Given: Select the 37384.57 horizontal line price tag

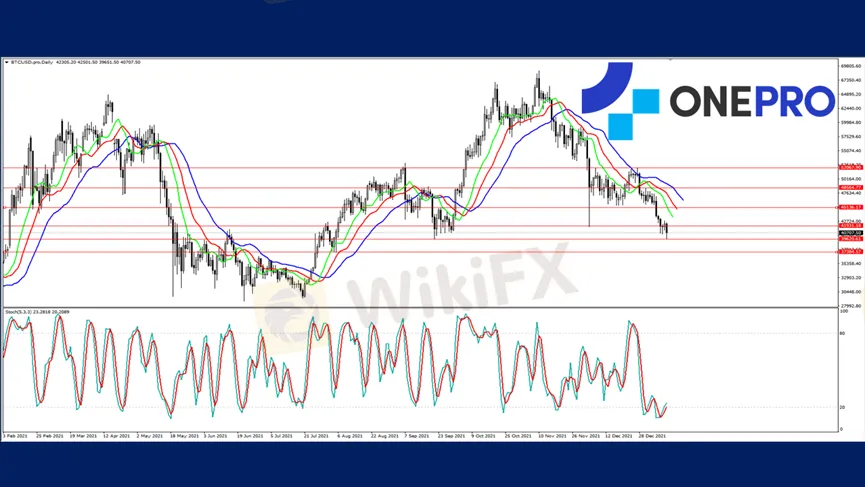Looking at the screenshot, I should tap(851, 251).
